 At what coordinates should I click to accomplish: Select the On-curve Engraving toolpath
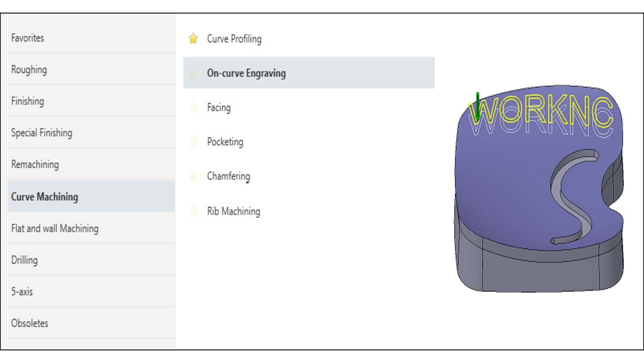pyautogui.click(x=246, y=73)
